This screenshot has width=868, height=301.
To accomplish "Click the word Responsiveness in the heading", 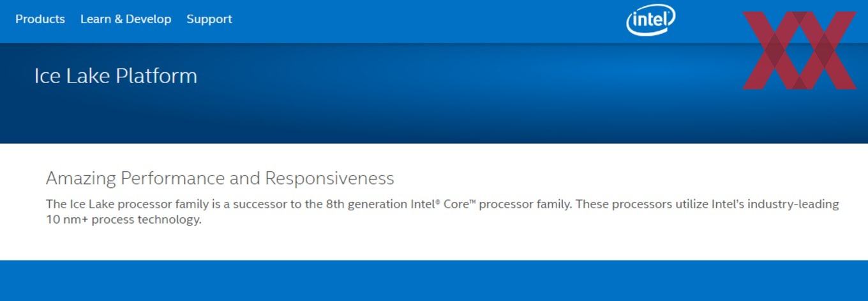I will (x=330, y=178).
